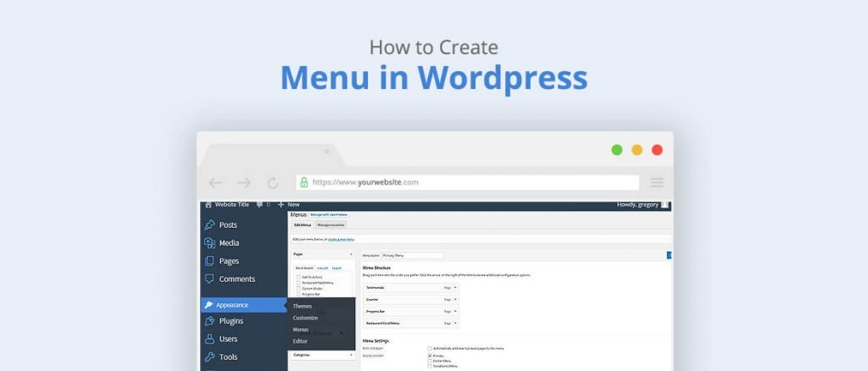Click the Posts pushpin icon
The width and height of the screenshot is (868, 371).
(210, 225)
